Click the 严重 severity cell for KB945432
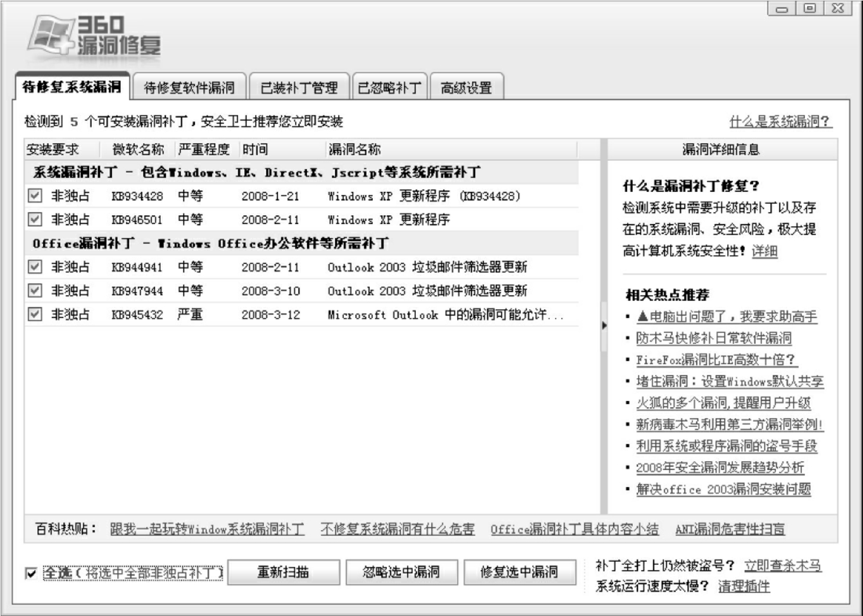 [x=190, y=314]
